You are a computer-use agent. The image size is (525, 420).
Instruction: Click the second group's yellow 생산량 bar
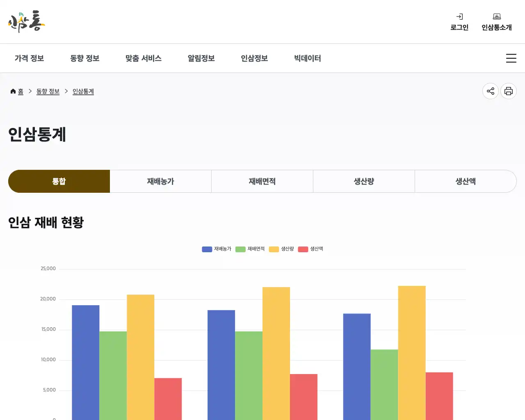pyautogui.click(x=276, y=354)
